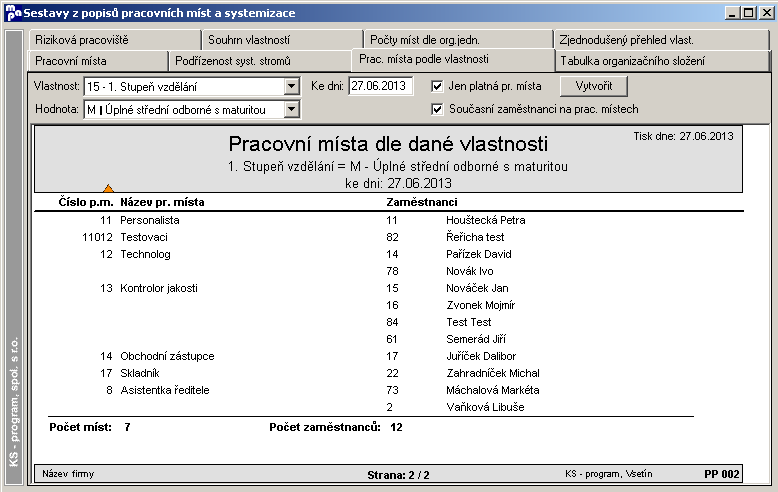Click the app icon in the title bar

(x=13, y=13)
